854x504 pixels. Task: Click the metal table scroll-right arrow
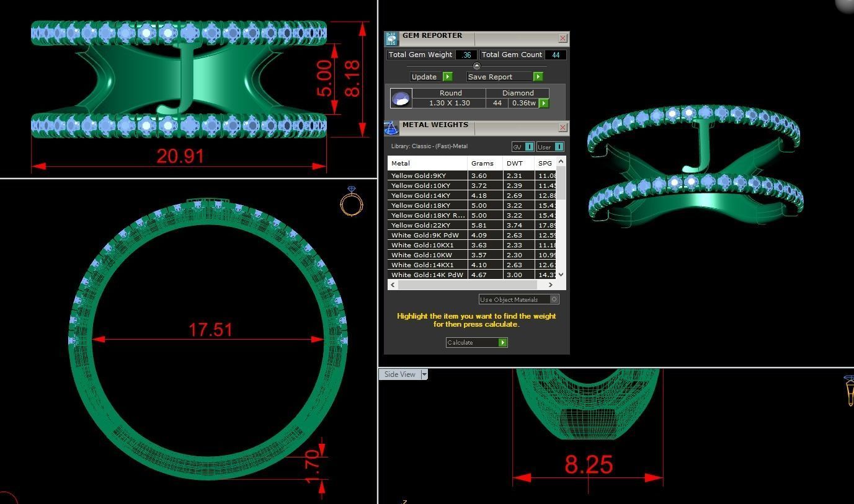(550, 285)
